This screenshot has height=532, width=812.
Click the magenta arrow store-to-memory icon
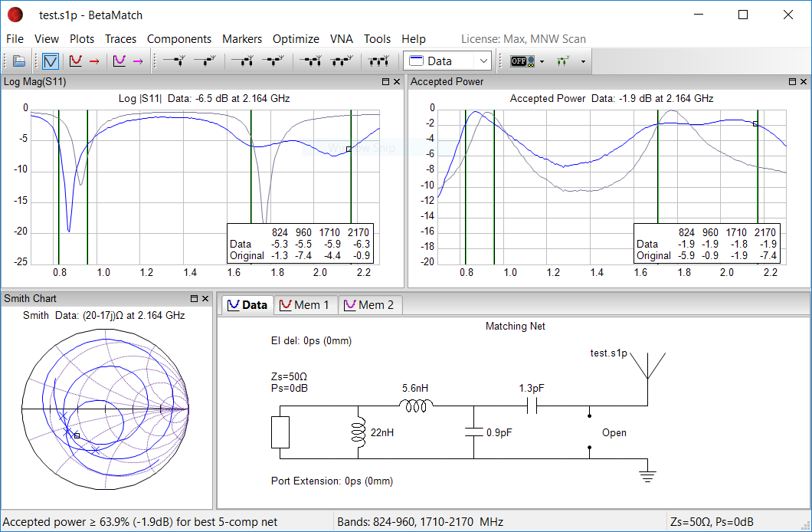138,61
